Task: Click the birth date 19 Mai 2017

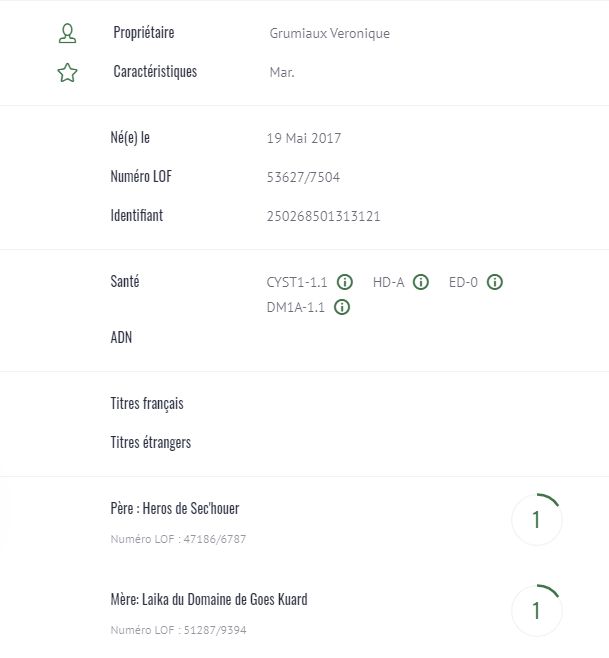Action: click(305, 138)
